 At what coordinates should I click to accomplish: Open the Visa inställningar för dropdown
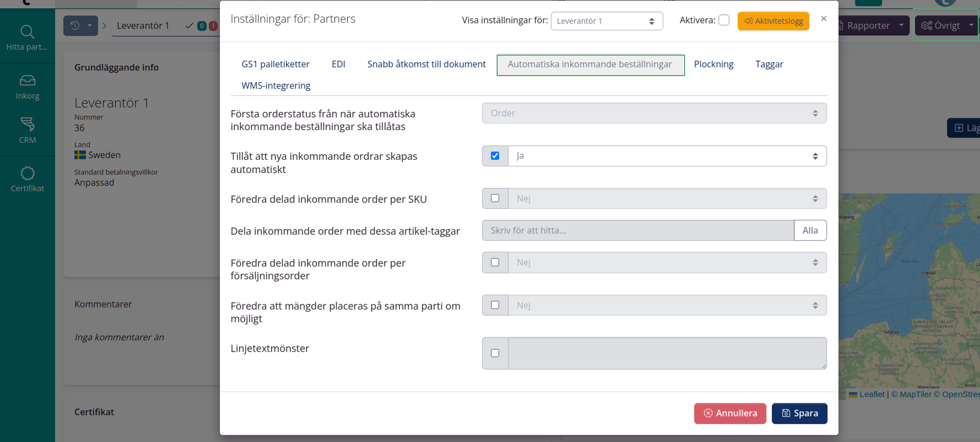(606, 21)
